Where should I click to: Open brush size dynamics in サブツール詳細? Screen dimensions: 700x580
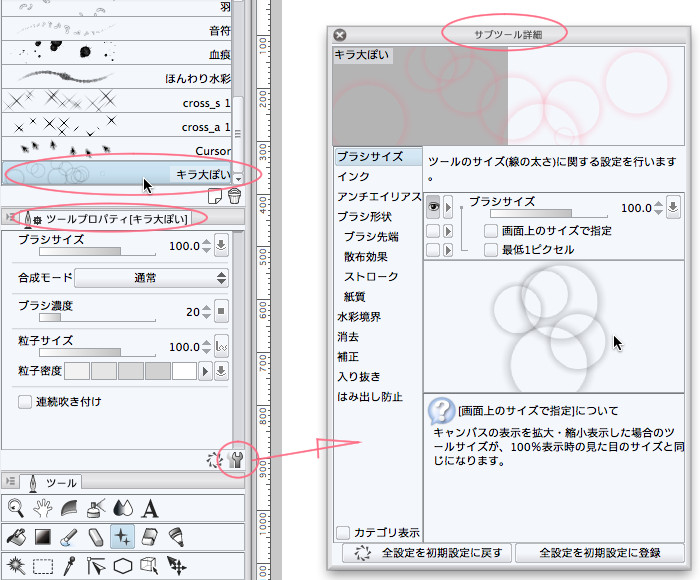pyautogui.click(x=673, y=207)
